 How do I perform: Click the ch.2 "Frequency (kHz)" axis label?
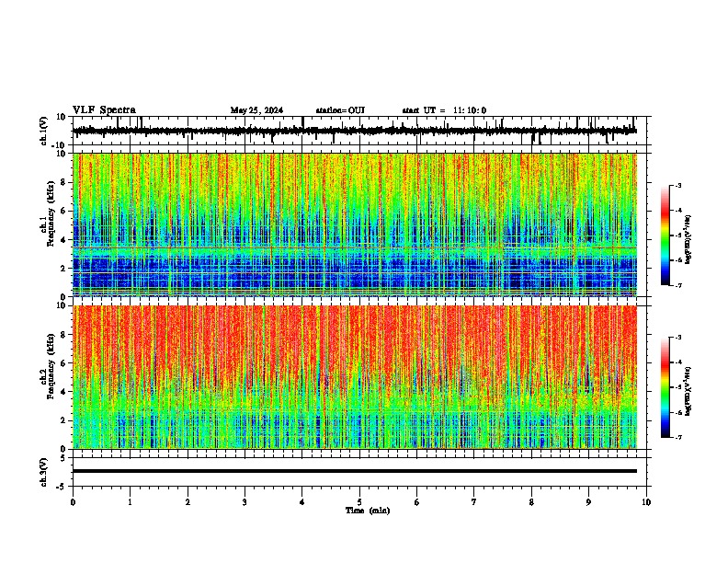pyautogui.click(x=51, y=366)
